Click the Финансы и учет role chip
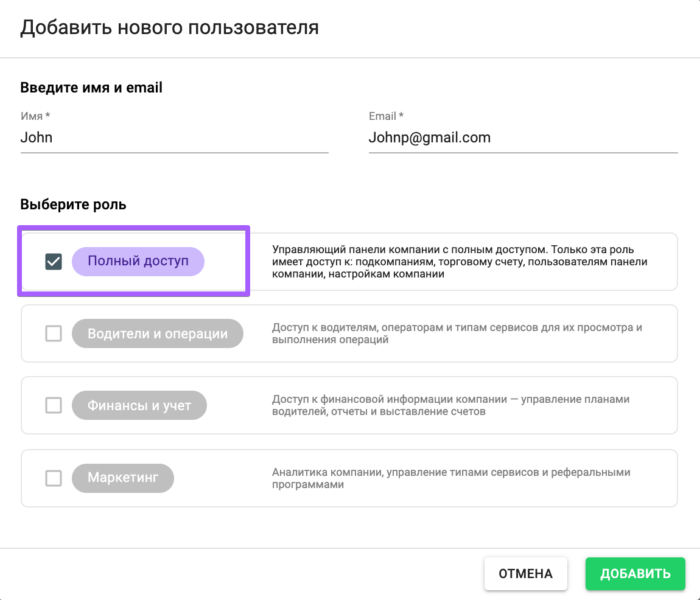The height and width of the screenshot is (600, 700). click(x=139, y=405)
